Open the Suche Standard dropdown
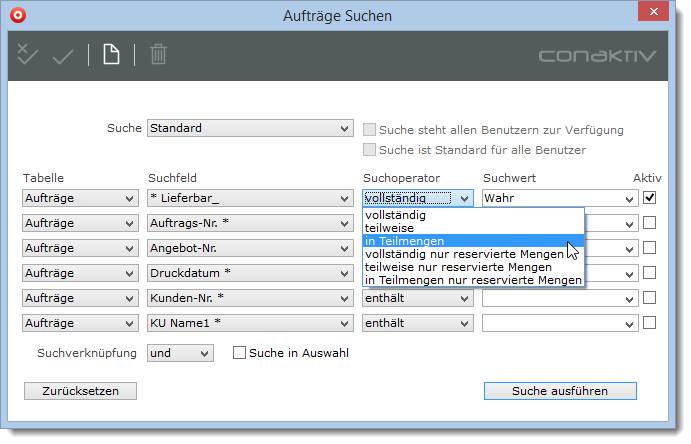The width and height of the screenshot is (691, 444). click(250, 129)
